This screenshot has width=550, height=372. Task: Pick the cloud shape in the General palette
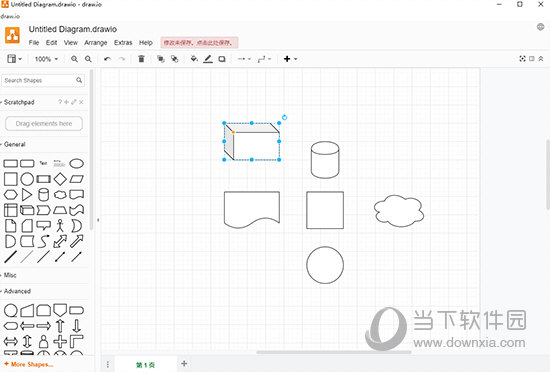60,195
